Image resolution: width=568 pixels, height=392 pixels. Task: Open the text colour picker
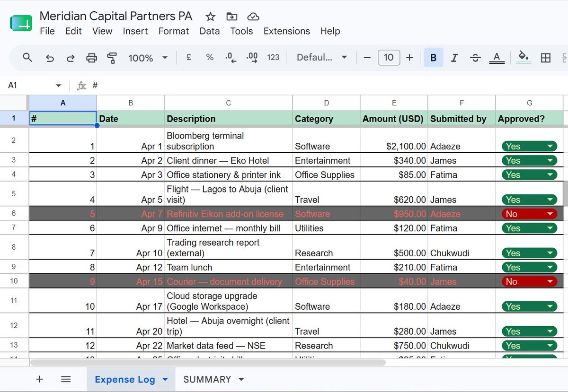[497, 58]
